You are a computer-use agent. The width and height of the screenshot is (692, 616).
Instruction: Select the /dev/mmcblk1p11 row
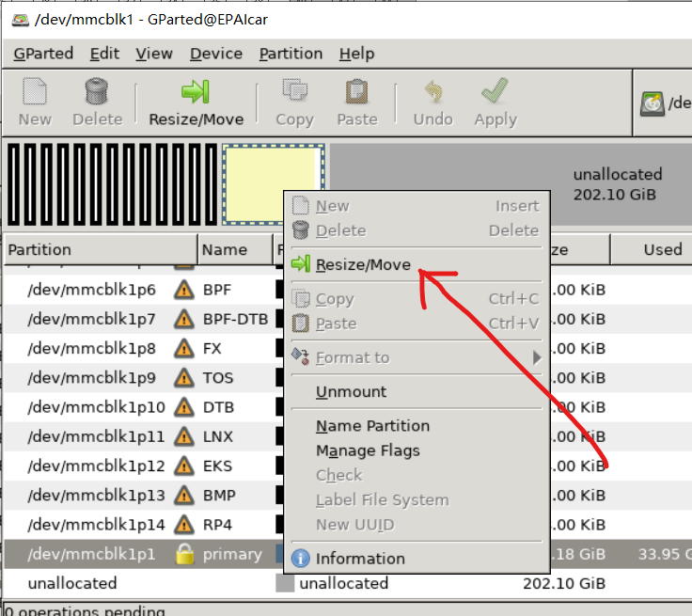142,436
